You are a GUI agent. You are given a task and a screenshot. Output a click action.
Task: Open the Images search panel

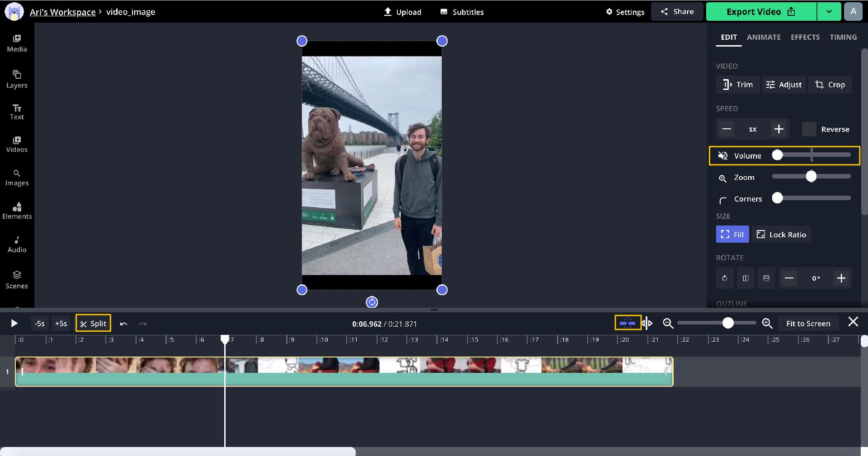[17, 178]
